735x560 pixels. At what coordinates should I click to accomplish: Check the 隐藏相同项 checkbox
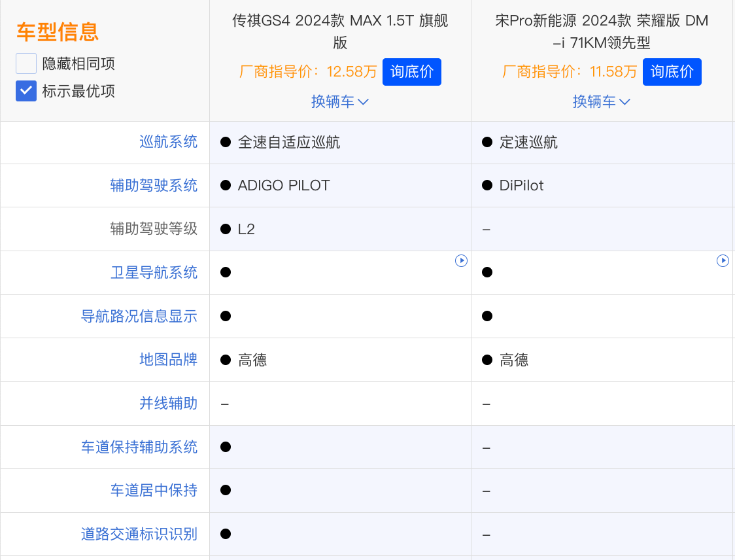(26, 63)
